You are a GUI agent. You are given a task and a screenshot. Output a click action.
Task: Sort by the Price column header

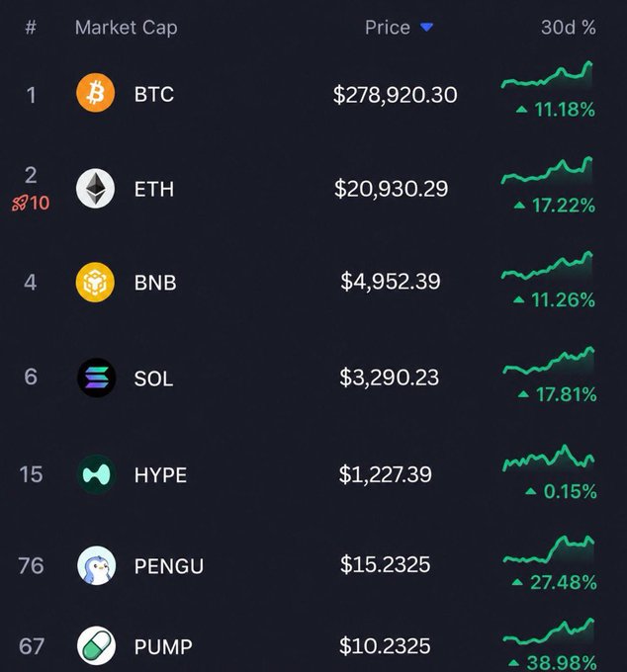coord(388,28)
